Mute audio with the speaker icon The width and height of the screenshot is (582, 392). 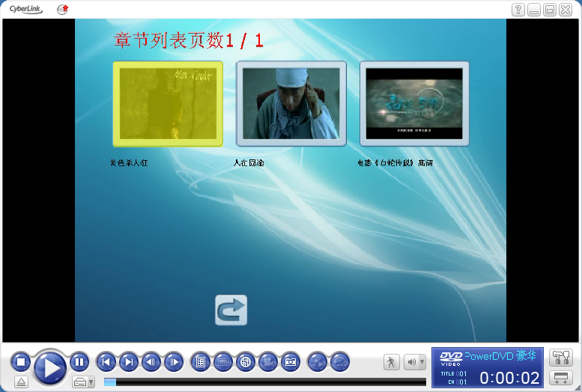tap(412, 362)
